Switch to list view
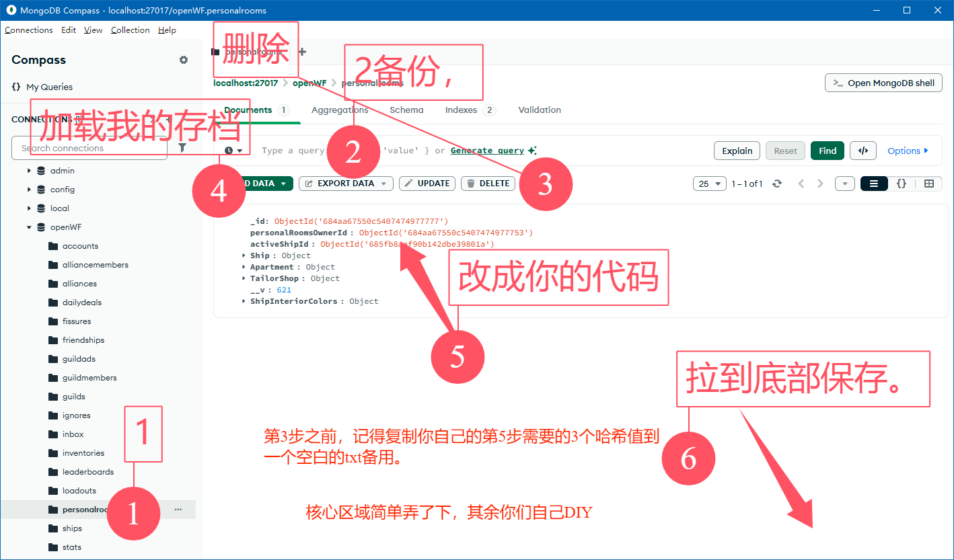Viewport: 954px width, 560px height. coord(874,184)
